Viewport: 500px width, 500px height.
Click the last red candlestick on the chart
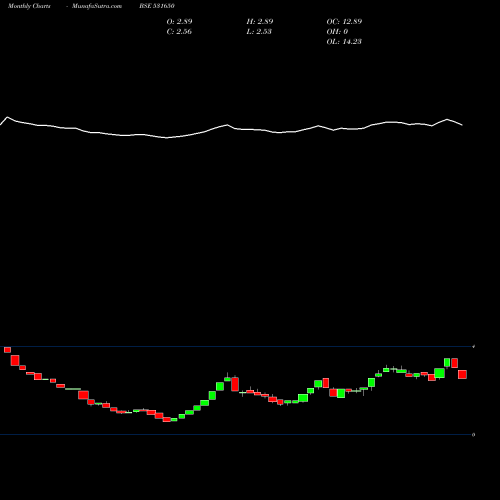click(462, 374)
